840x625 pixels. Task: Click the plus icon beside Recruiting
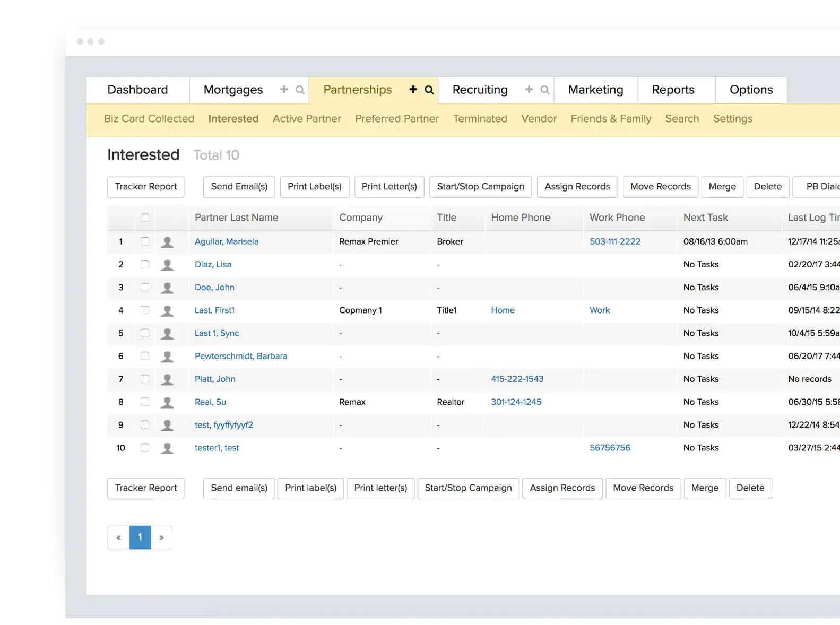(529, 90)
